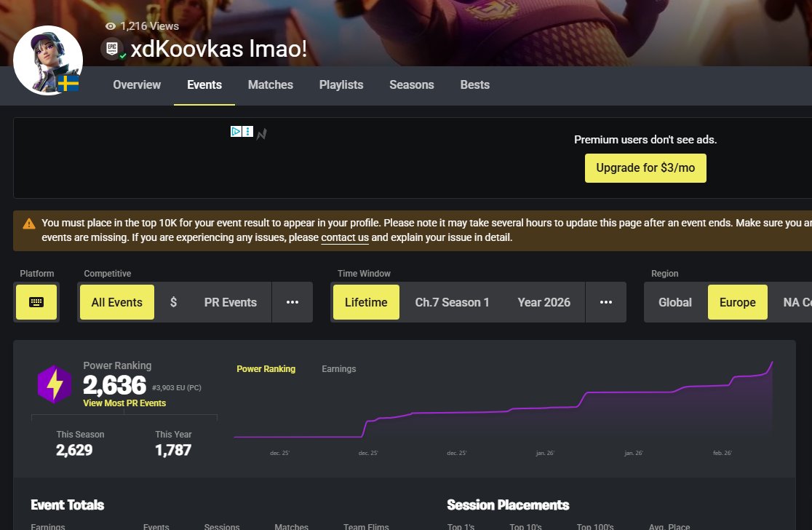Select the keyboard platform filter

coord(36,302)
